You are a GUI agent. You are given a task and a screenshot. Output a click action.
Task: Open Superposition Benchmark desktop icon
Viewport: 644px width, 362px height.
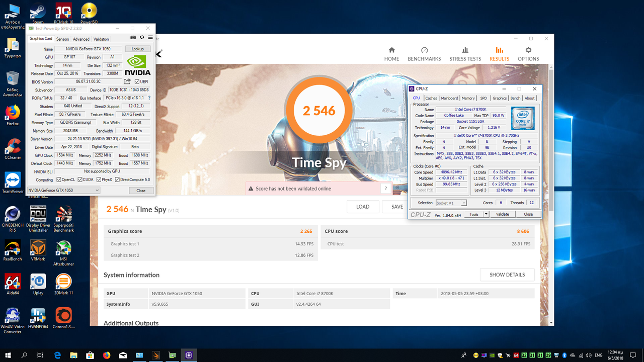63,219
